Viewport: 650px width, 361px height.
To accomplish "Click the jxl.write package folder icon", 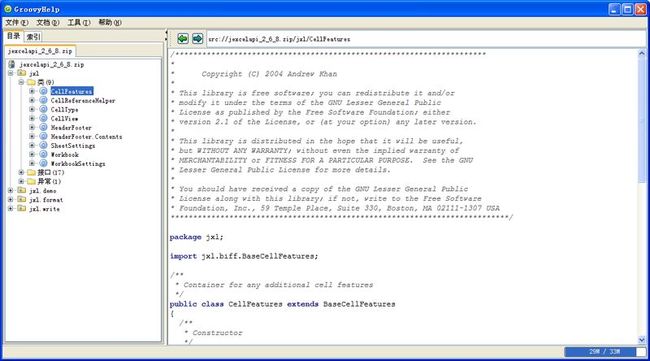I will click(x=22, y=208).
